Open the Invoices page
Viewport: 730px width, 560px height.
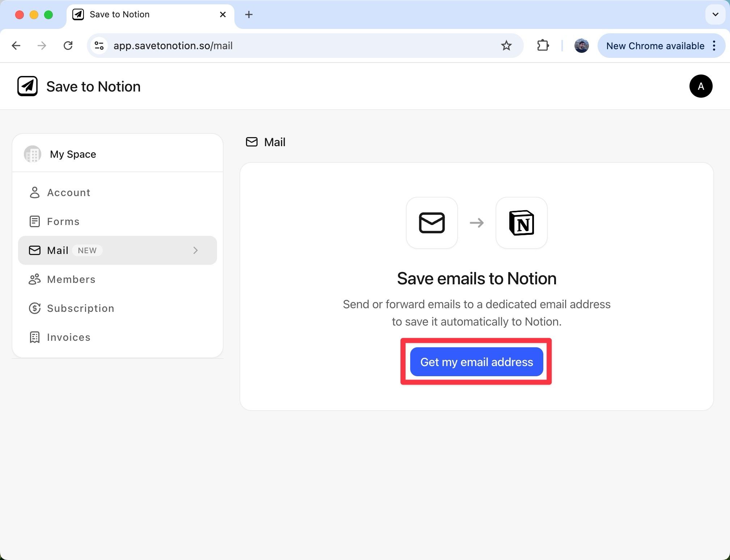point(68,337)
